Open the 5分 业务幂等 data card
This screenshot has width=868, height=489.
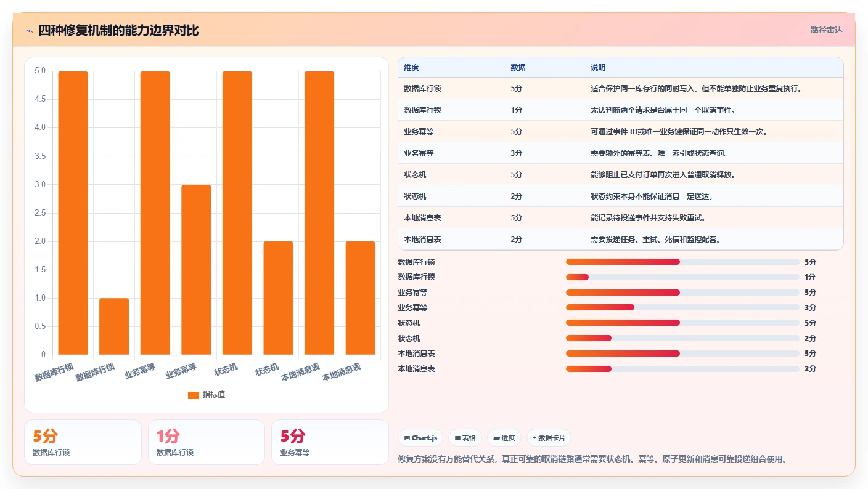point(330,442)
